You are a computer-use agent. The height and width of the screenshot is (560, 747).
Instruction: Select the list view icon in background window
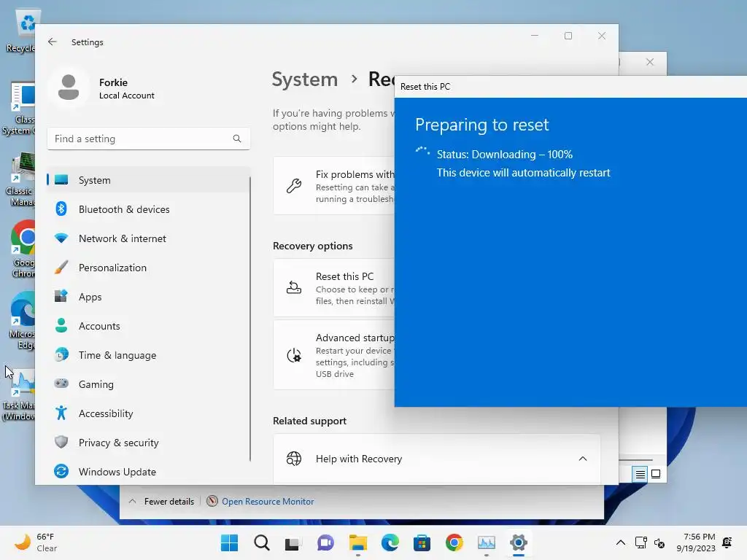pos(640,474)
